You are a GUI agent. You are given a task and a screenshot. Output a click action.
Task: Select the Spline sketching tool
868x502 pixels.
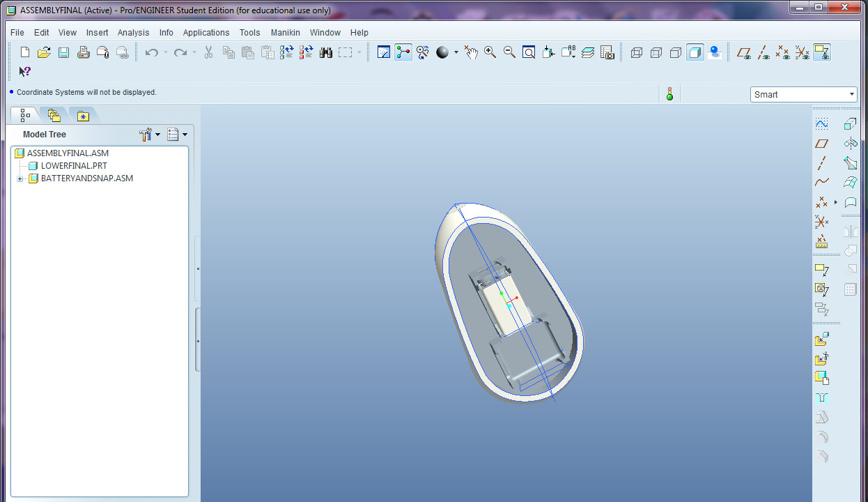point(822,181)
